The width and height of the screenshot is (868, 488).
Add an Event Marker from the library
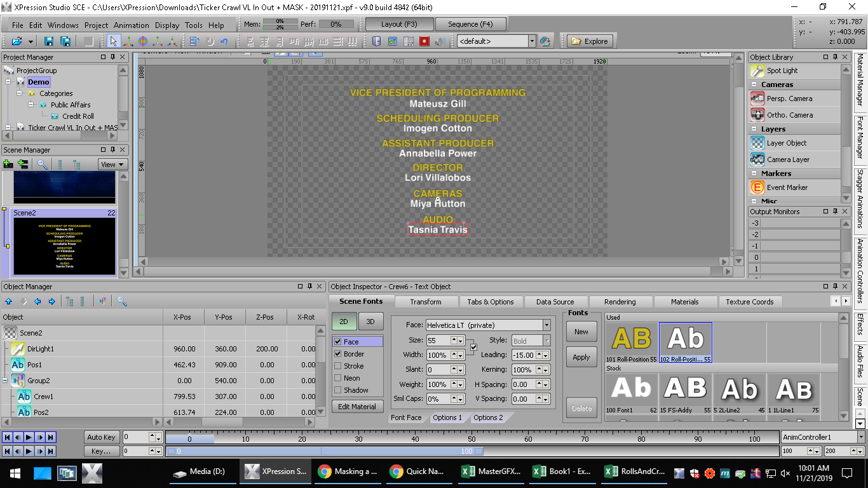(x=757, y=187)
